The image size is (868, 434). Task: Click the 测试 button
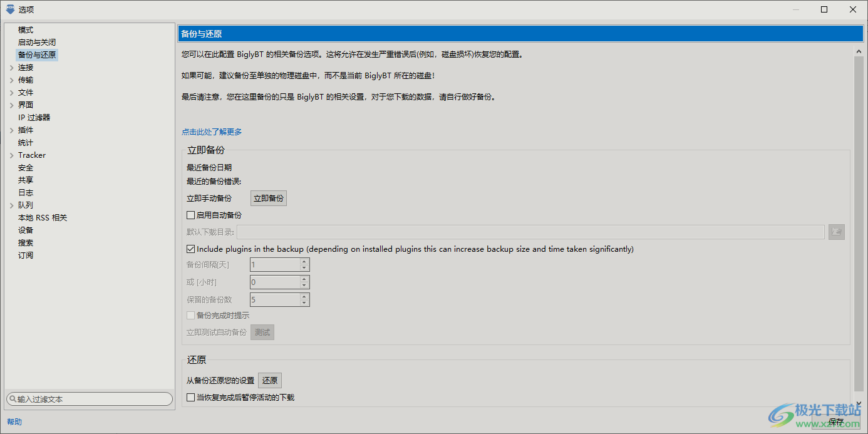point(262,333)
